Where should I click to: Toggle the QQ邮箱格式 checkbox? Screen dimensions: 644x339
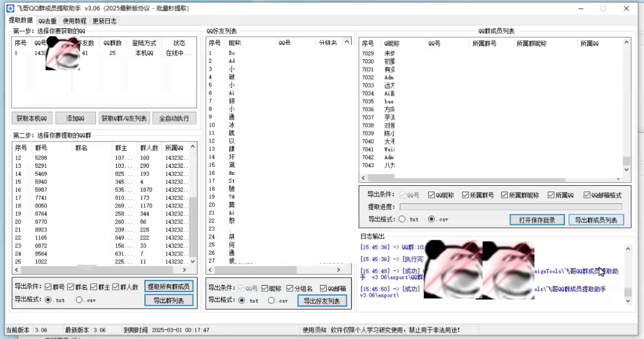click(x=587, y=195)
